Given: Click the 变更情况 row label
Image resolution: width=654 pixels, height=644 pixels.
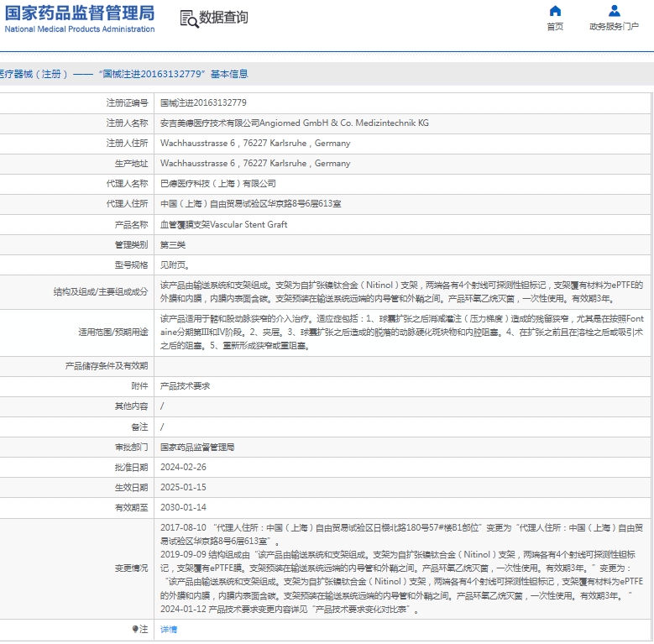Looking at the screenshot, I should [x=131, y=568].
